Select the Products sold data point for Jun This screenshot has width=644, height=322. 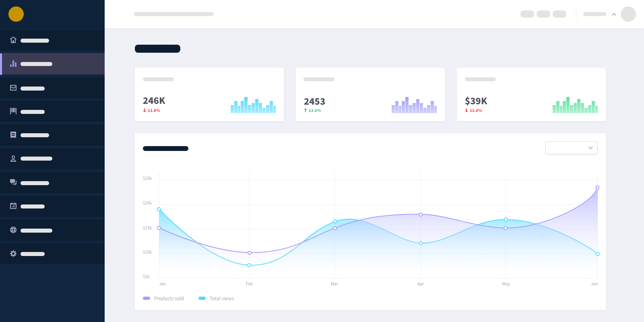pyautogui.click(x=597, y=188)
